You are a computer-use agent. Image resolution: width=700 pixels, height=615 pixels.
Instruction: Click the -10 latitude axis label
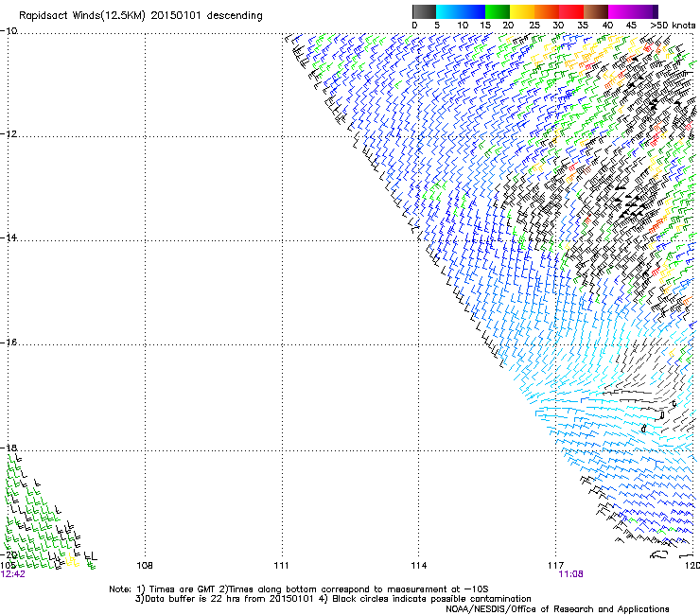(9, 31)
